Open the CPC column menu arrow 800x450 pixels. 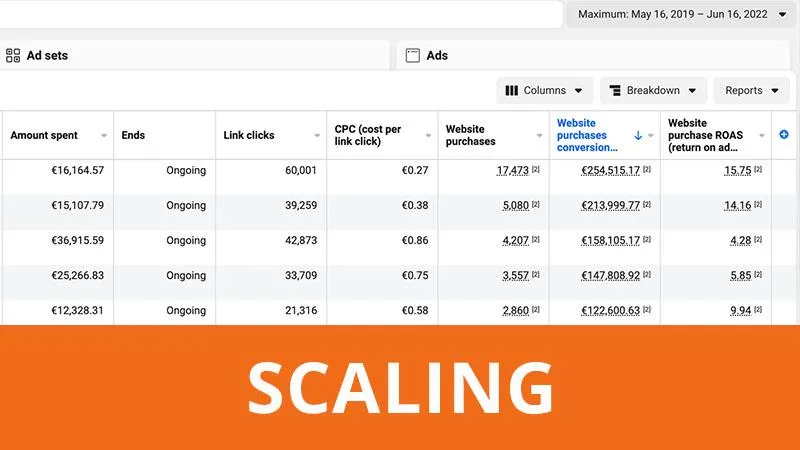pos(428,136)
